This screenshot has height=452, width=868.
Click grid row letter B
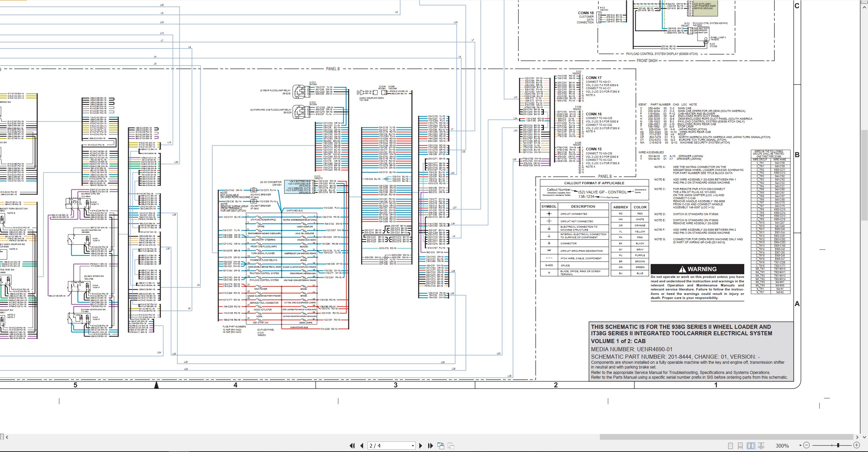click(797, 155)
